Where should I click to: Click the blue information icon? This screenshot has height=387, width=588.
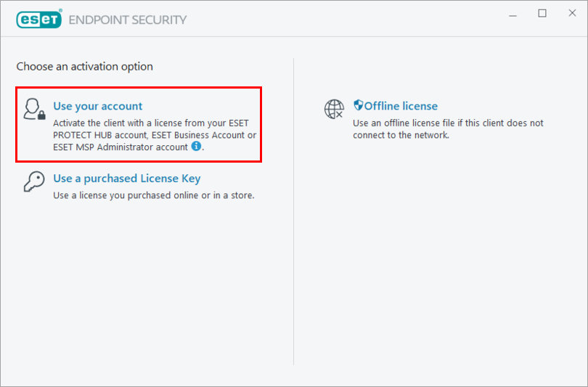tap(196, 146)
